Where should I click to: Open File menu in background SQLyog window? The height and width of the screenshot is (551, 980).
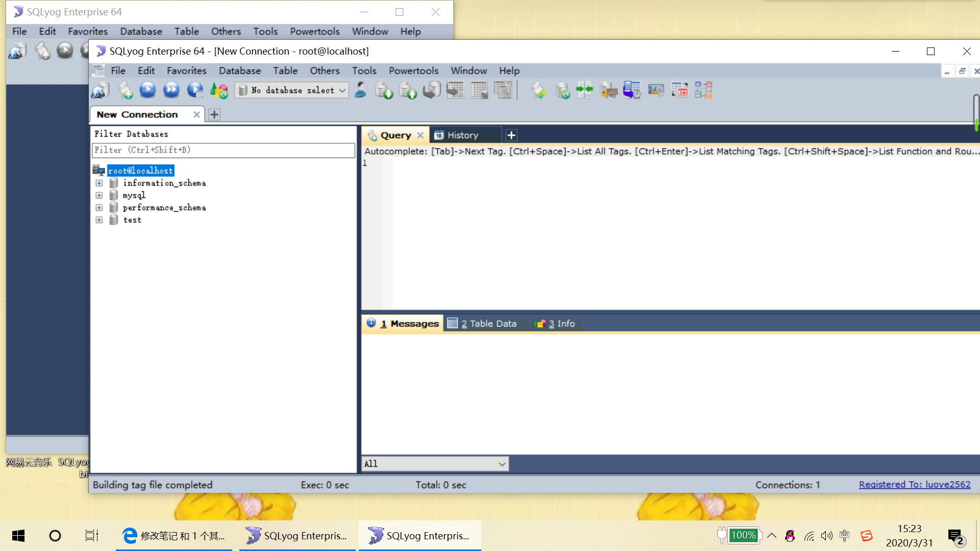pyautogui.click(x=19, y=31)
